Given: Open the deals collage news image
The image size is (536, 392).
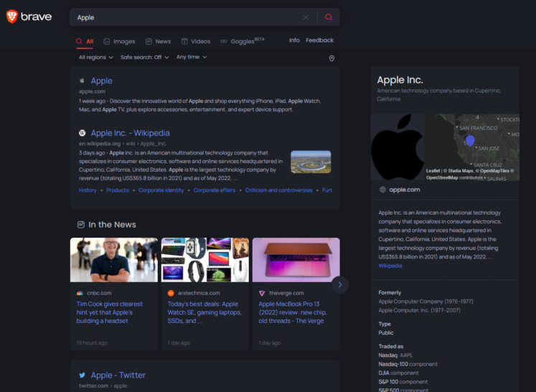Looking at the screenshot, I should tap(205, 260).
